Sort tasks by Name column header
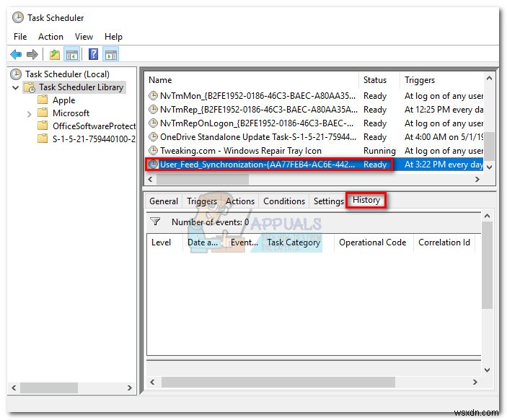This screenshot has width=507, height=420. (252, 80)
